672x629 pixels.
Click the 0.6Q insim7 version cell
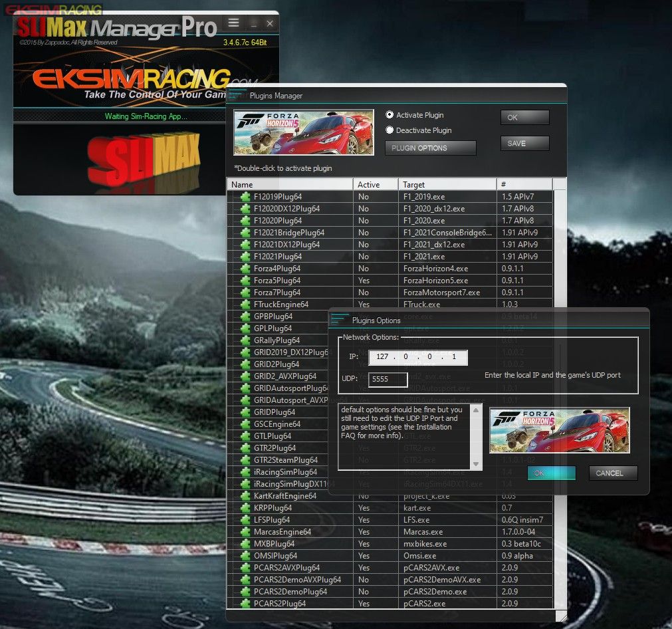[524, 520]
